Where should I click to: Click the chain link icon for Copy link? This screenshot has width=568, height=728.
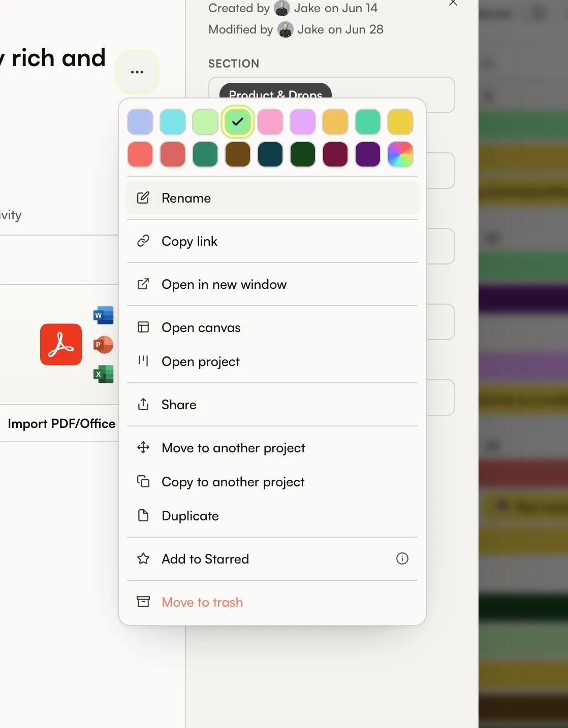[143, 241]
